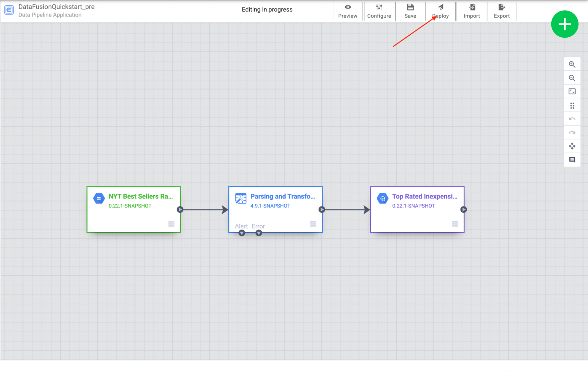This screenshot has height=371, width=588.
Task: Click Top Rated Inexpensi... output port
Action: tap(464, 209)
